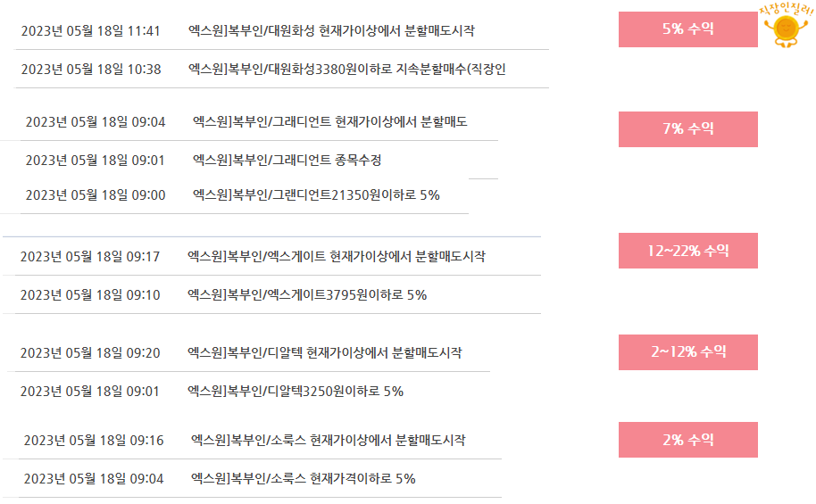Screen dimensions: 816x504
Task: Click the smiling sun mascot icon
Action: (786, 26)
